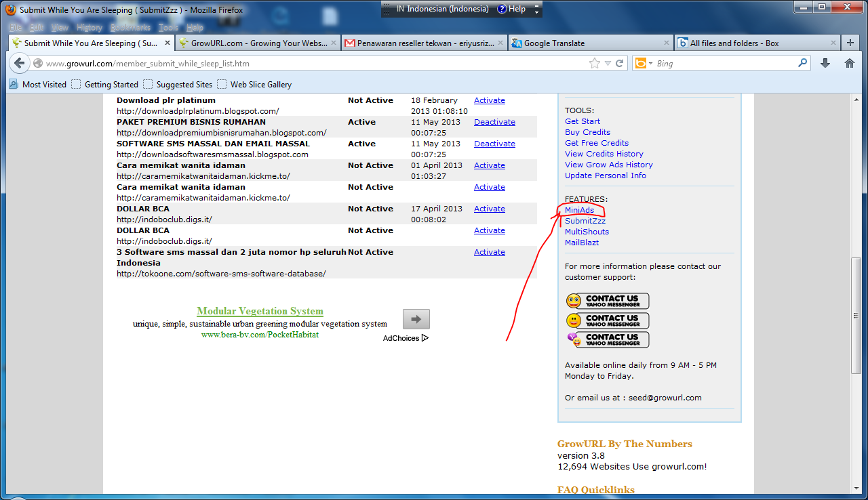Viewport: 868px width, 500px height.
Task: Click the http://downloadplrplatinum.blogspot.com/ URL text
Action: [x=198, y=111]
